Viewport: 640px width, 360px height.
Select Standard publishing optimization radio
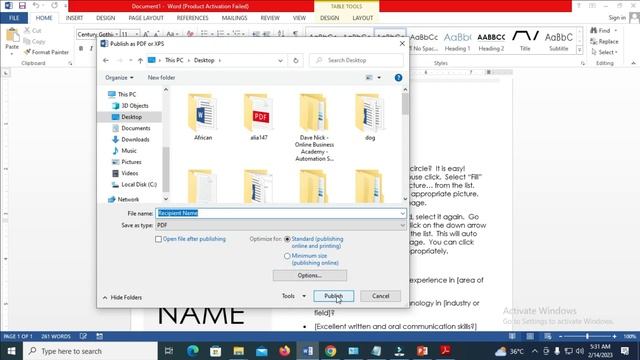tap(287, 239)
